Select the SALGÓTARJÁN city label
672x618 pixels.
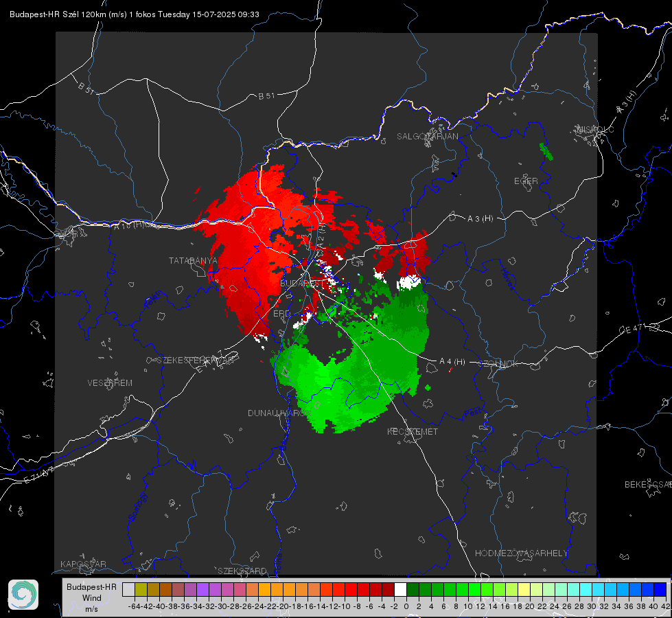pyautogui.click(x=427, y=137)
